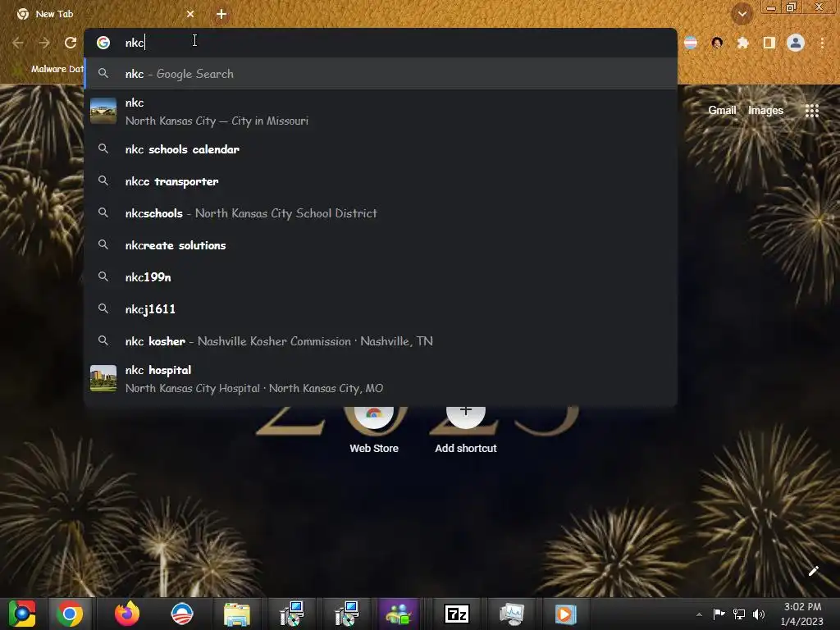The image size is (840, 630).
Task: Open the Web Store shortcut
Action: 374,431
